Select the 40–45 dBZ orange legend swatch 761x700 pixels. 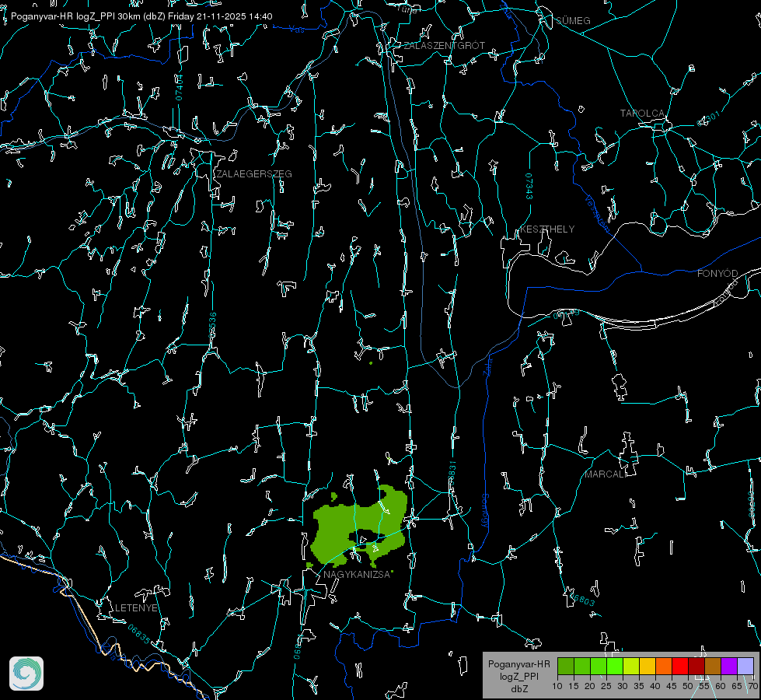pyautogui.click(x=664, y=666)
